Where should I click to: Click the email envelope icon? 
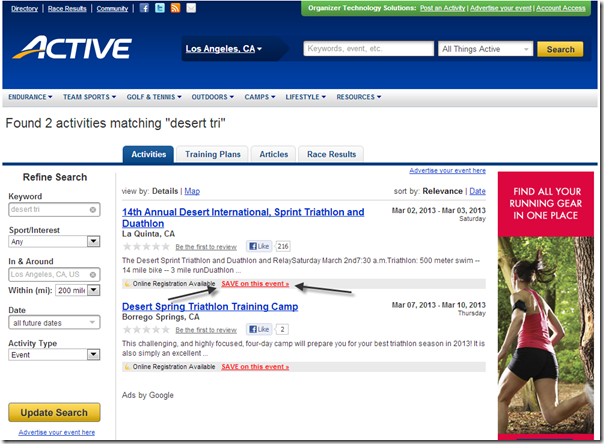pyautogui.click(x=191, y=8)
